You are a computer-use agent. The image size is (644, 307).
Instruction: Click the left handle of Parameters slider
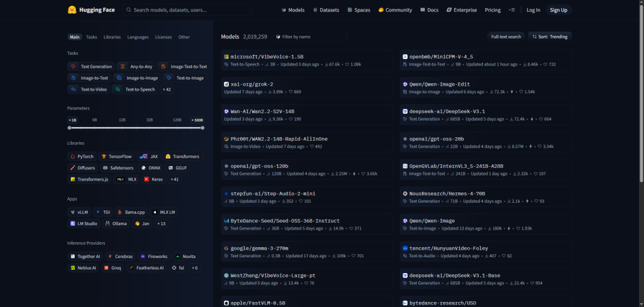tap(69, 128)
